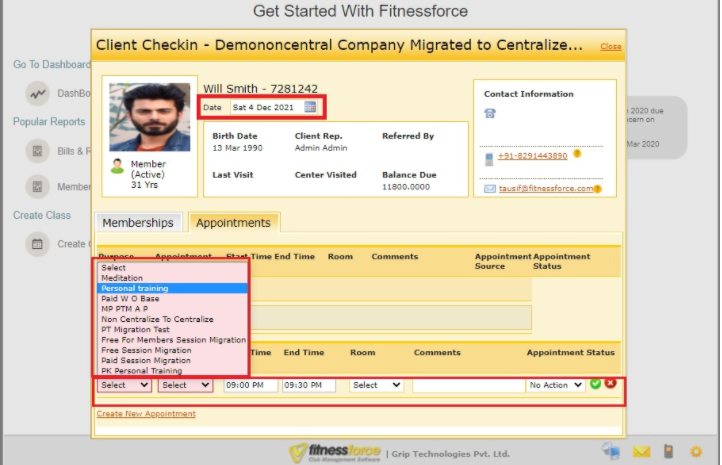Click Member (Active) status text
Screen dimensions: 722x465
click(x=148, y=169)
